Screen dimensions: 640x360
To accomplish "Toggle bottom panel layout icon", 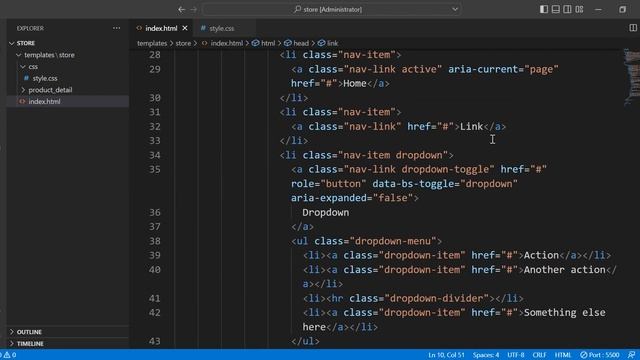I will [x=556, y=9].
